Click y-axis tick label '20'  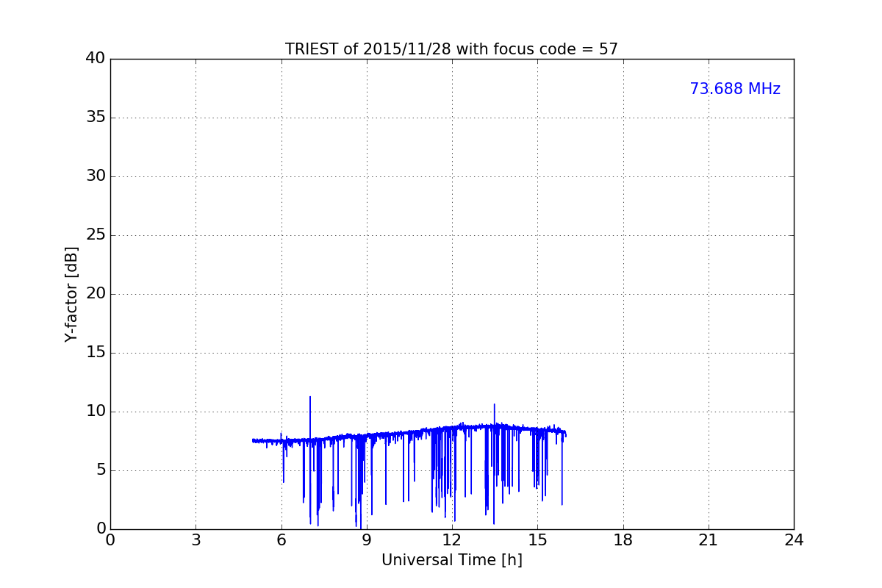(96, 294)
